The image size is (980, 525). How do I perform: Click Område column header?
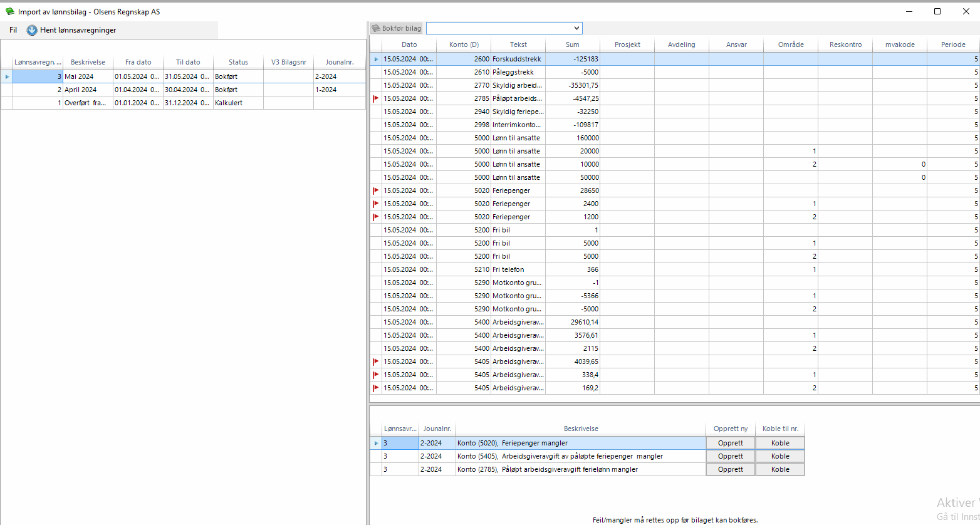(x=791, y=44)
